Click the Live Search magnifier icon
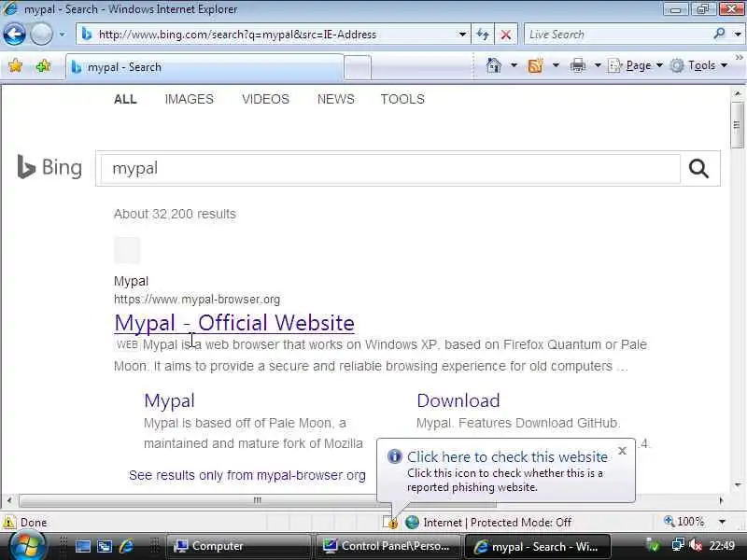The height and width of the screenshot is (560, 747). coord(719,34)
